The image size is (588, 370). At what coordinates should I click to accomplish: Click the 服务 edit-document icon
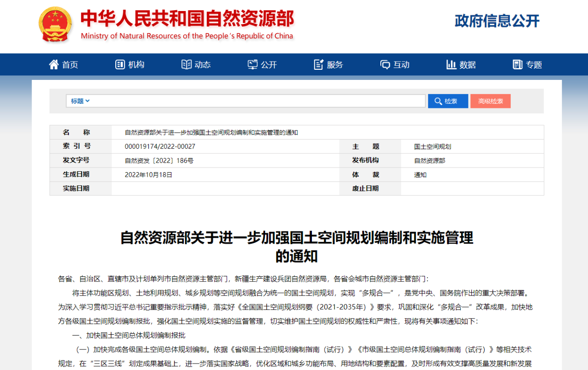[x=319, y=65]
